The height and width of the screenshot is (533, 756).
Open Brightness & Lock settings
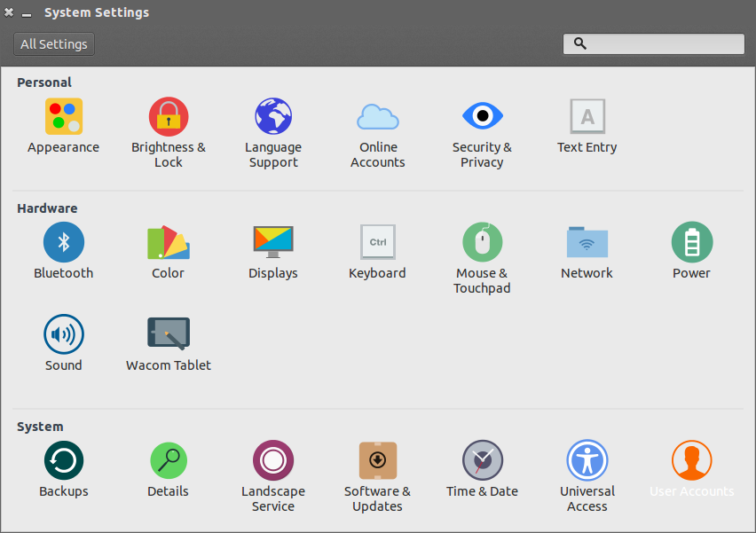(169, 117)
